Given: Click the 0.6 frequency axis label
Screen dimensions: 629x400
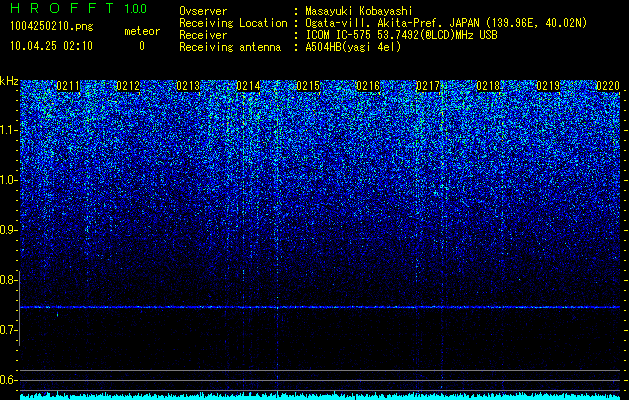Looking at the screenshot, I should click(x=9, y=380).
